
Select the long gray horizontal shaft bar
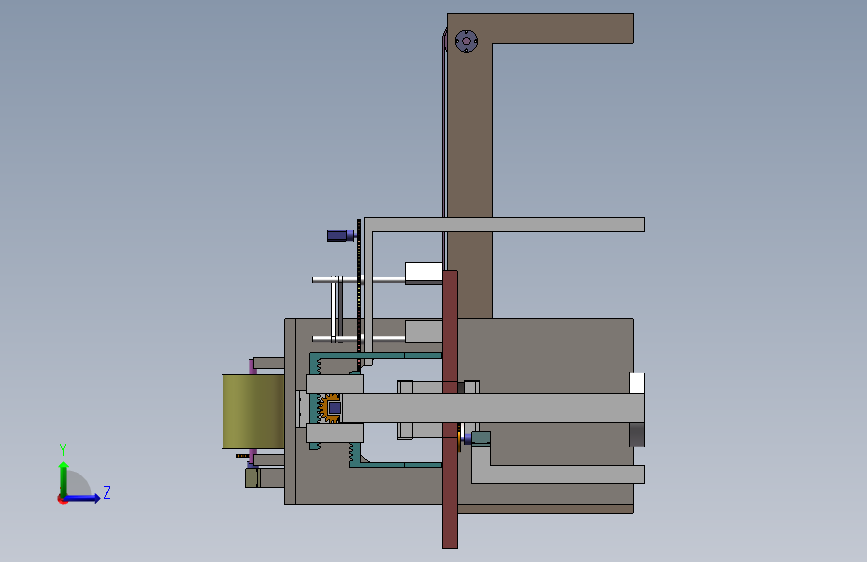coord(493,408)
